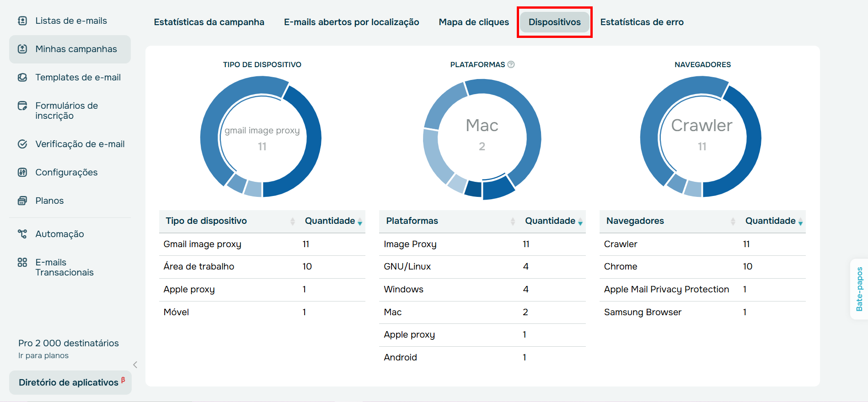Click center label gmail image proxy
The width and height of the screenshot is (868, 402).
(262, 131)
